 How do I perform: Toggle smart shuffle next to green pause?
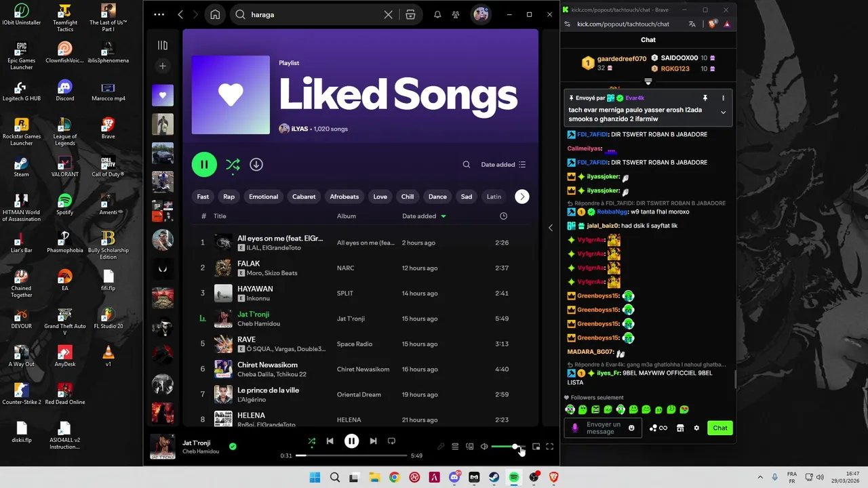[233, 165]
